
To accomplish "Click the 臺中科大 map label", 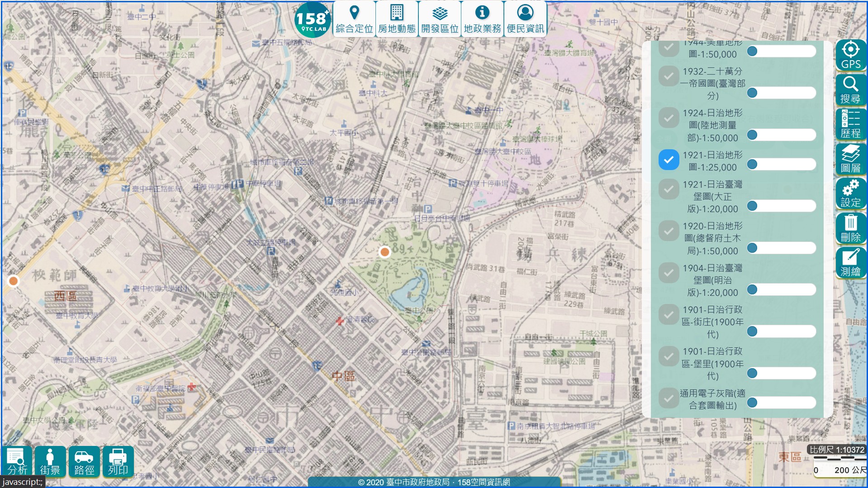I will (373, 93).
